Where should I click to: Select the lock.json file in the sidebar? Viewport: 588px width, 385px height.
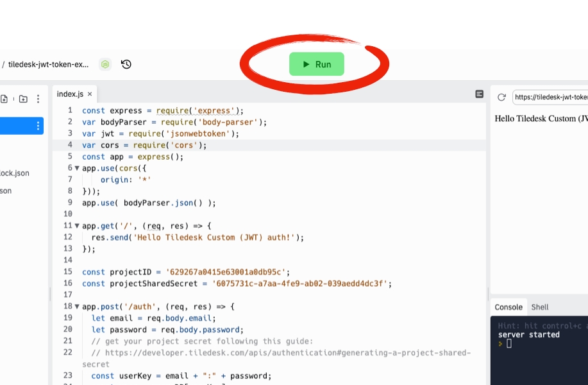[14, 173]
